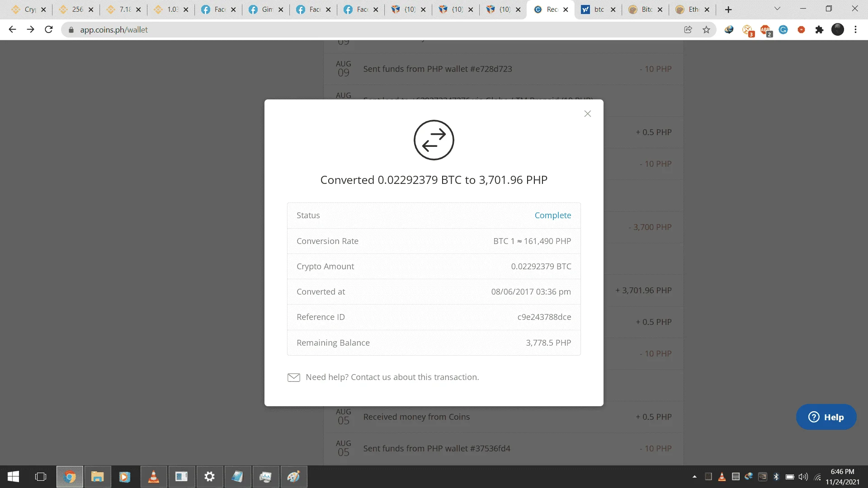Open Bluetooth settings from system tray

click(x=776, y=477)
